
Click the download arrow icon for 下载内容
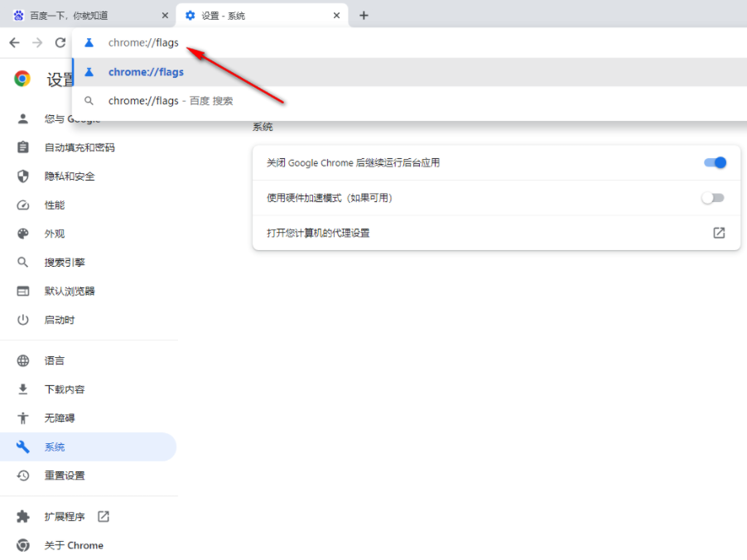click(23, 389)
